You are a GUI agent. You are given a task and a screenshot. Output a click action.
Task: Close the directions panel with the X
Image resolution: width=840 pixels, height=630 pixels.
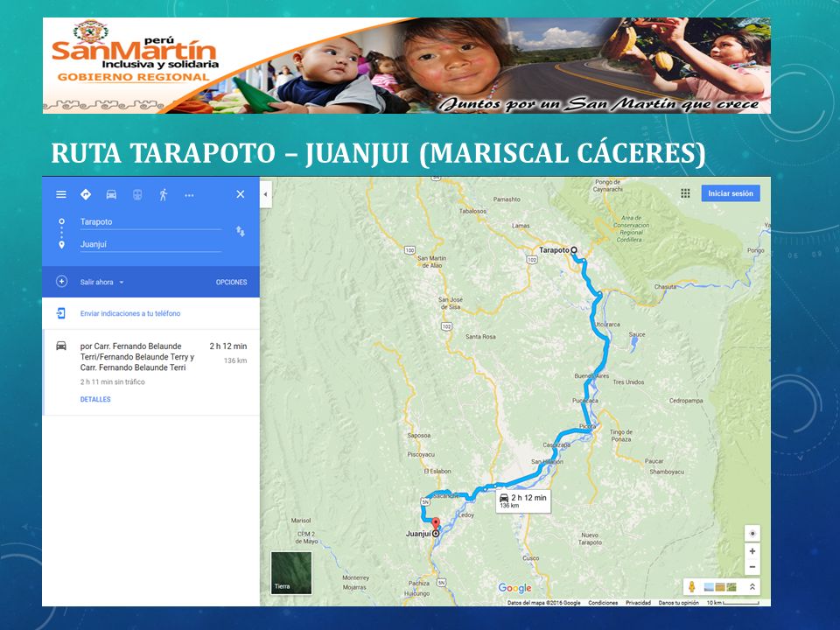click(x=241, y=194)
